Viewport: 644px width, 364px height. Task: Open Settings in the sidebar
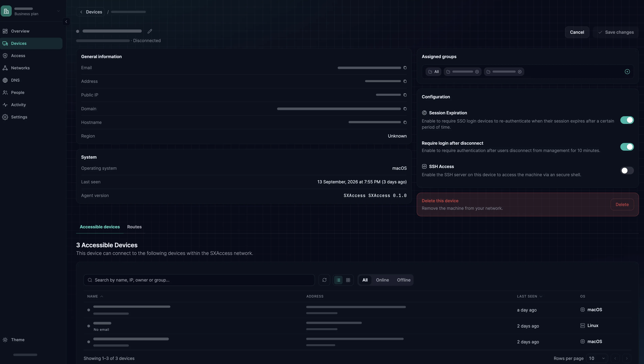pyautogui.click(x=31, y=117)
